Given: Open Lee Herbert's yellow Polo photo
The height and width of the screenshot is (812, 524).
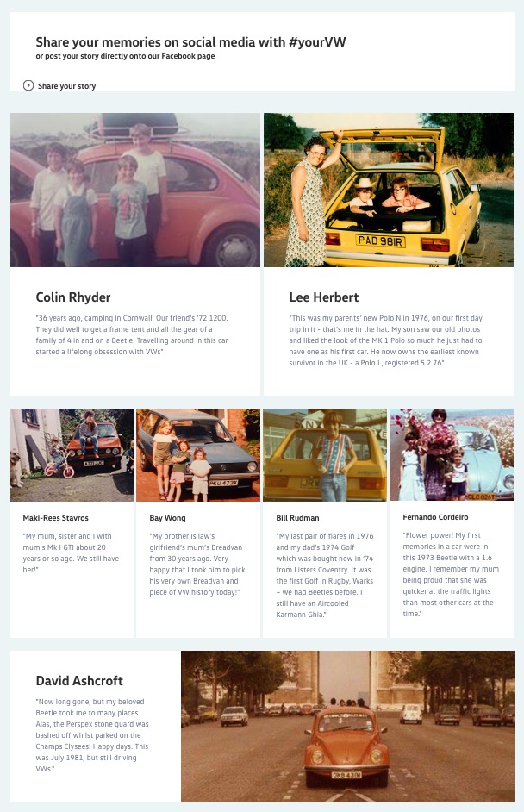Looking at the screenshot, I should pos(389,190).
